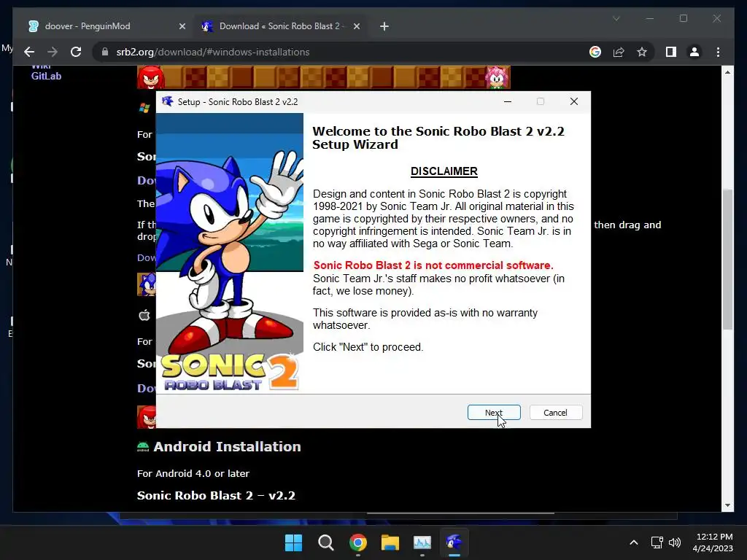Select the Sonic setup taskbar icon
This screenshot has width=747, height=560.
[454, 542]
